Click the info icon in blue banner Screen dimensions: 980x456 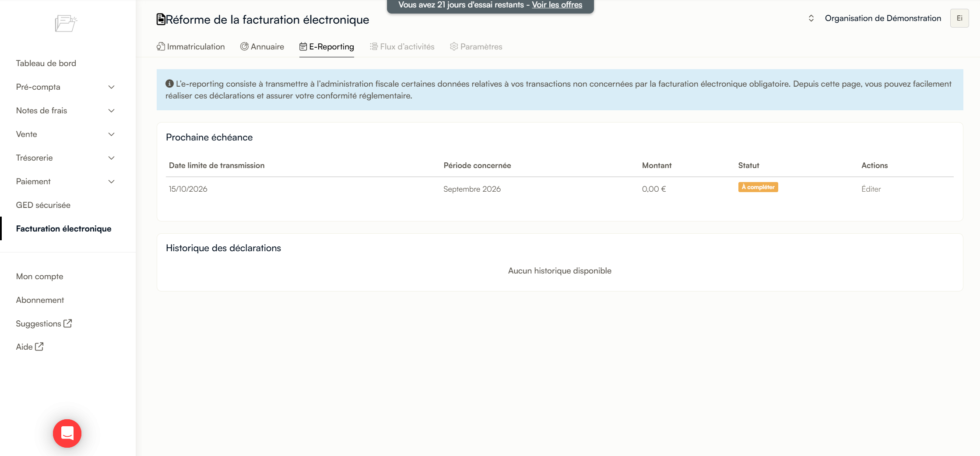click(x=169, y=84)
